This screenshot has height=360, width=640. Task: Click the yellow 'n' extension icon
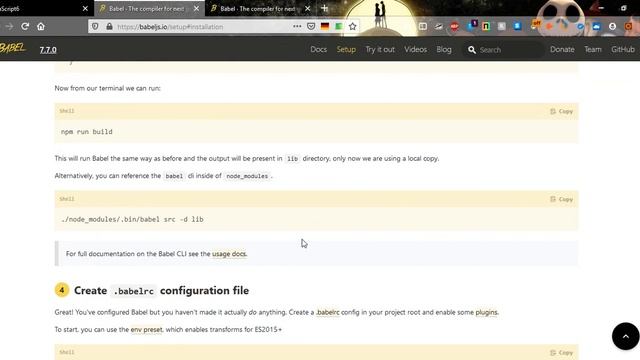[x=486, y=27]
